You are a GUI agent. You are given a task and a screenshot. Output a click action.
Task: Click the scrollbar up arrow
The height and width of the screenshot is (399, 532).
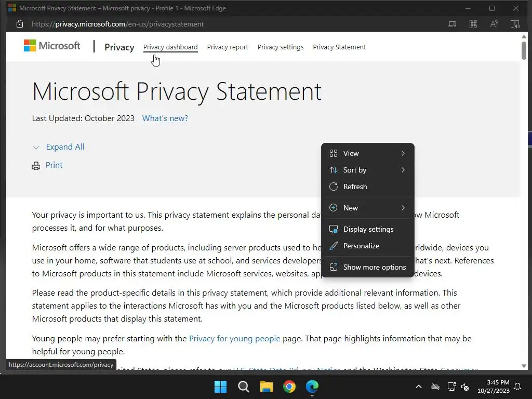524,36
